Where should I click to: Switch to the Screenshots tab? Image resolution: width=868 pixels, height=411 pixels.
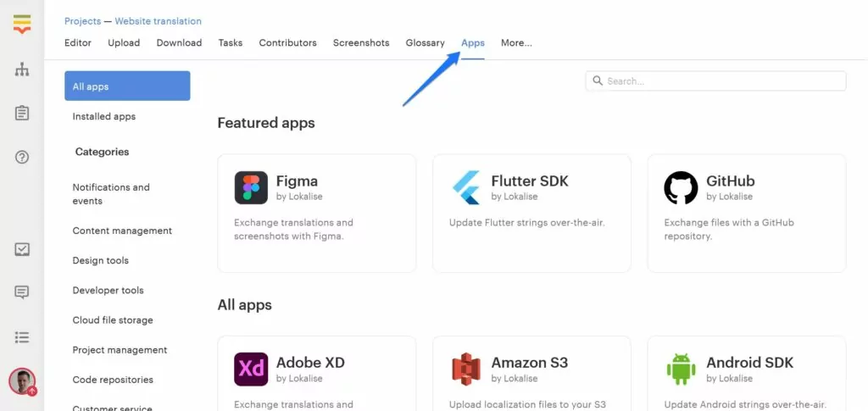361,42
